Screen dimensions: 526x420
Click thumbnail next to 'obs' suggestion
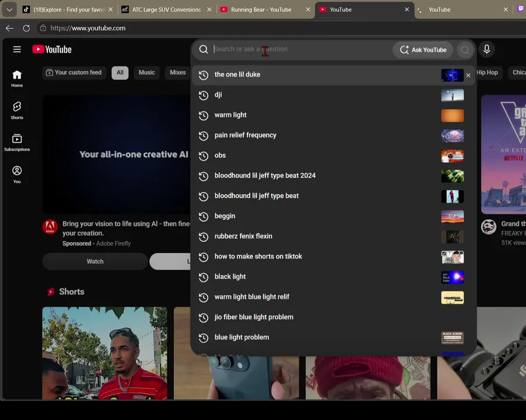click(453, 156)
